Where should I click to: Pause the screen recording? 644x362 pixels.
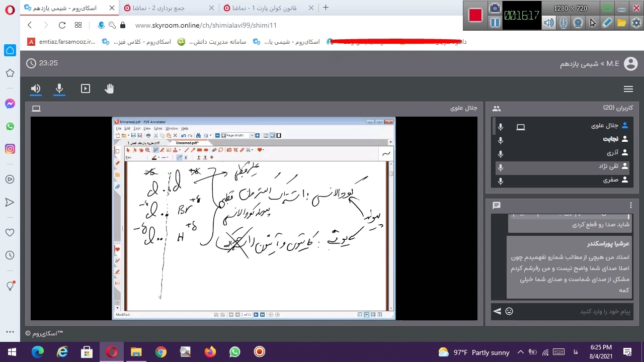(x=495, y=23)
